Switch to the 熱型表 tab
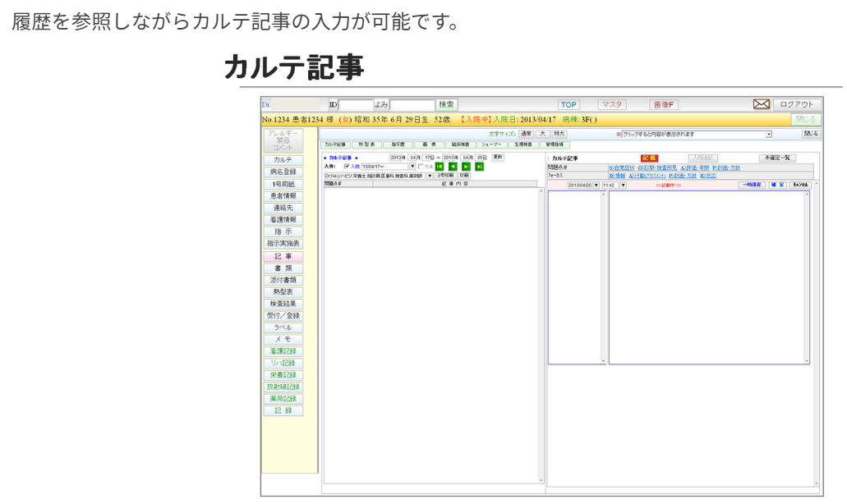 tap(364, 144)
